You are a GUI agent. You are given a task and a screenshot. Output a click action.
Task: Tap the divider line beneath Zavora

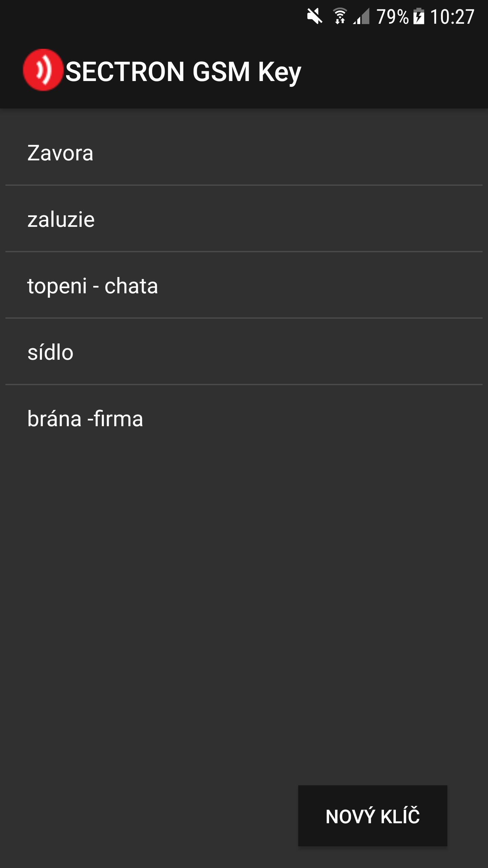pos(244,185)
